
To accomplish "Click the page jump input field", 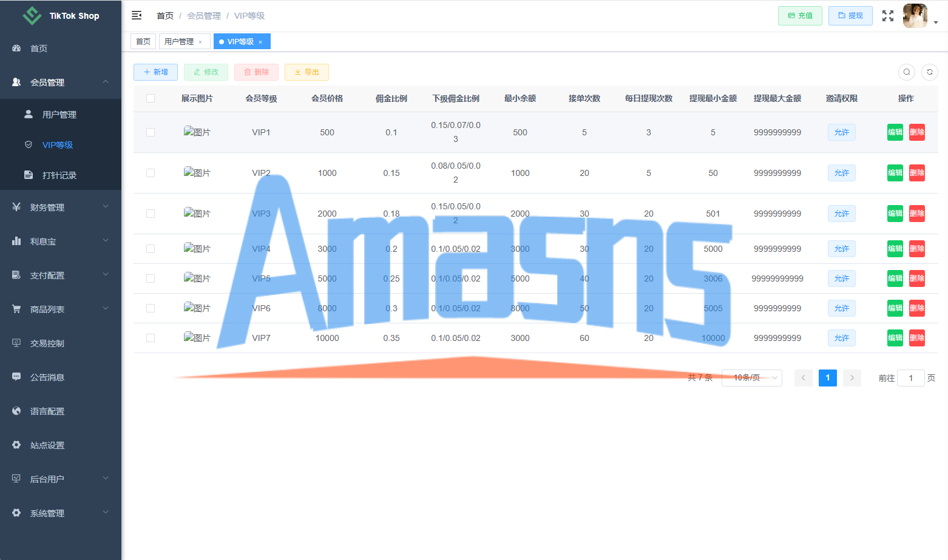I will (x=911, y=378).
